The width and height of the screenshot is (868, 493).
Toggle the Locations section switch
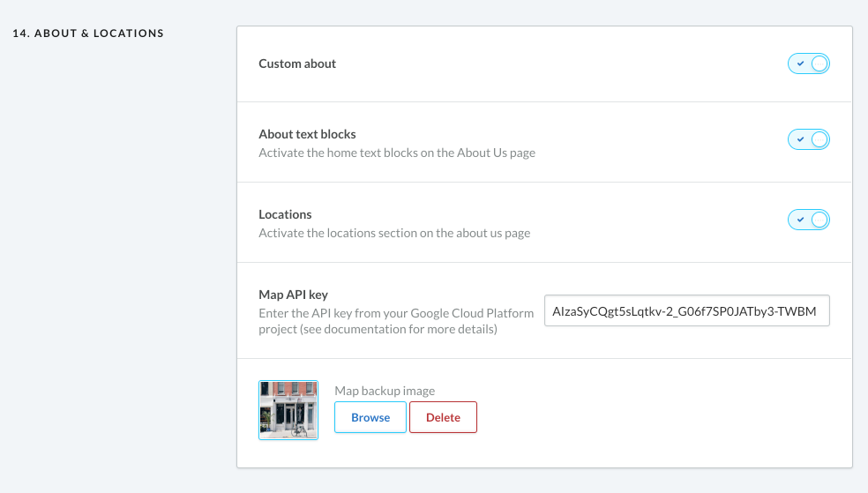tap(809, 220)
